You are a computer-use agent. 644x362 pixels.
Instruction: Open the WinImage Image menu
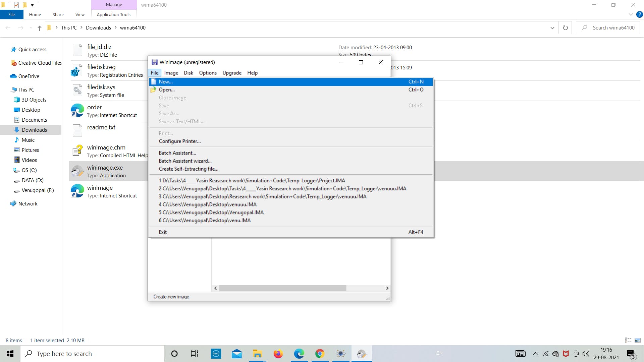(171, 73)
